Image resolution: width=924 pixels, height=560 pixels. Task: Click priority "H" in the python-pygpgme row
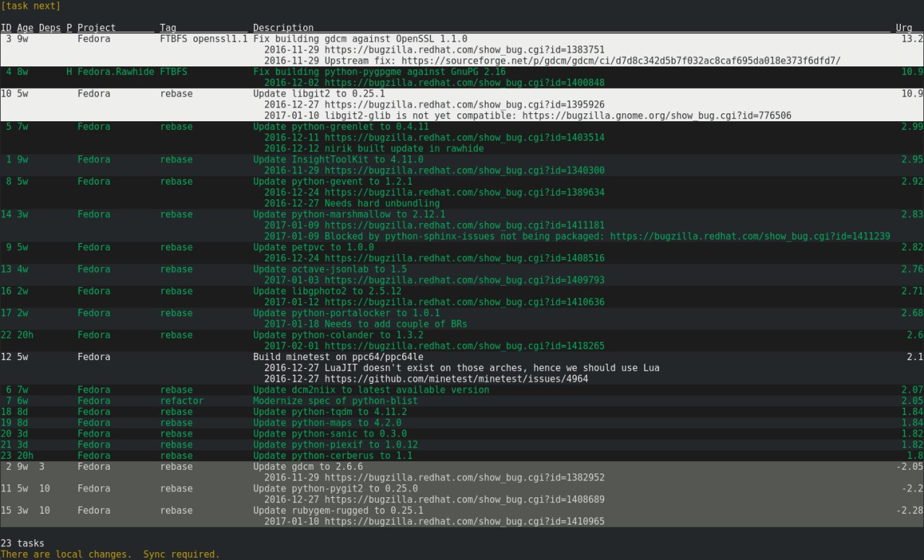69,71
